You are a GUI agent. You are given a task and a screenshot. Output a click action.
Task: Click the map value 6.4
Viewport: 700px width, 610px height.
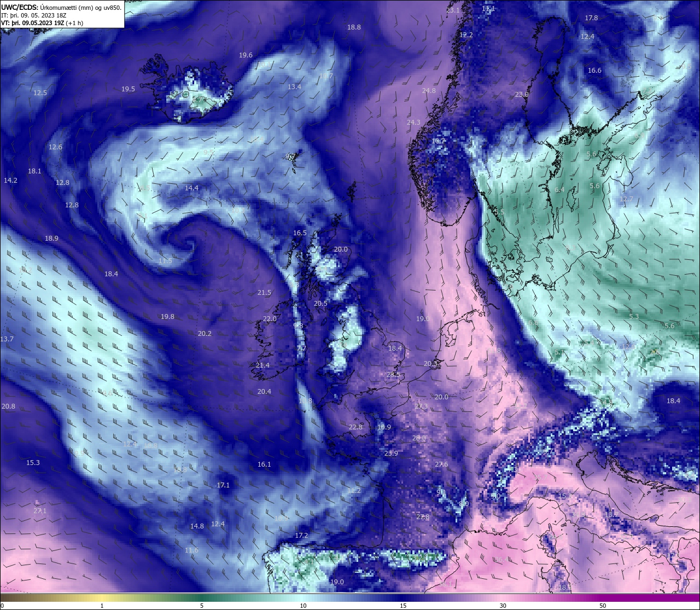(x=559, y=190)
